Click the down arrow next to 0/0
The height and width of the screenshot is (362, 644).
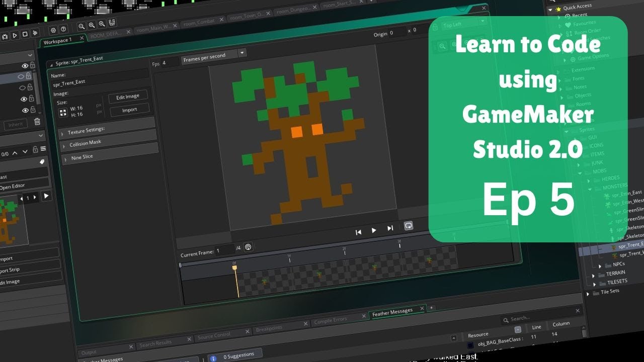(25, 151)
